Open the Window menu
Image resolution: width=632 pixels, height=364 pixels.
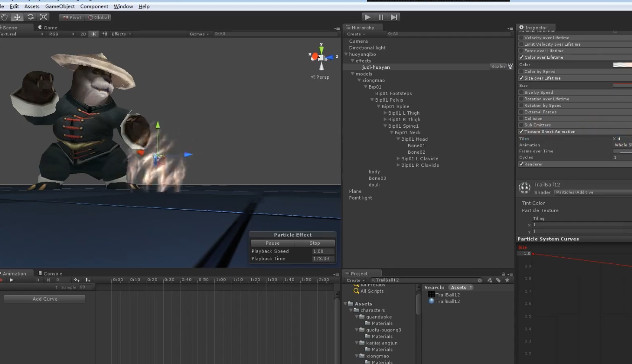[123, 7]
